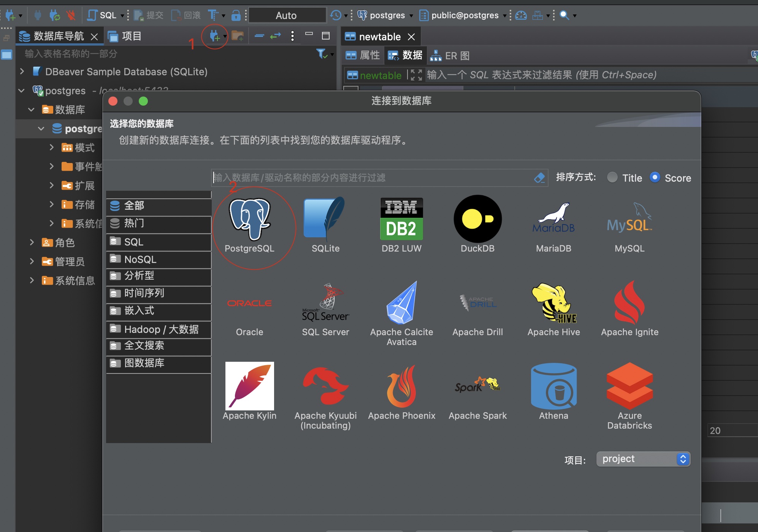Select the Apache Ignite driver
The width and height of the screenshot is (758, 532).
pos(630,309)
